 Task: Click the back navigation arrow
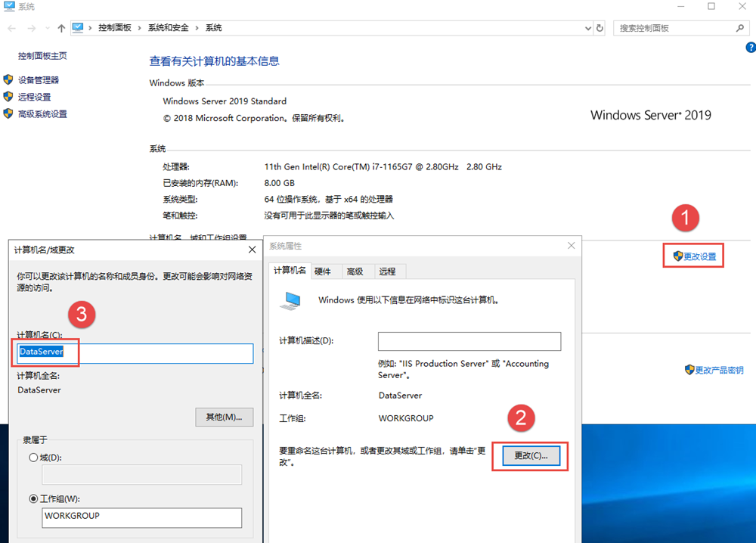pyautogui.click(x=11, y=28)
